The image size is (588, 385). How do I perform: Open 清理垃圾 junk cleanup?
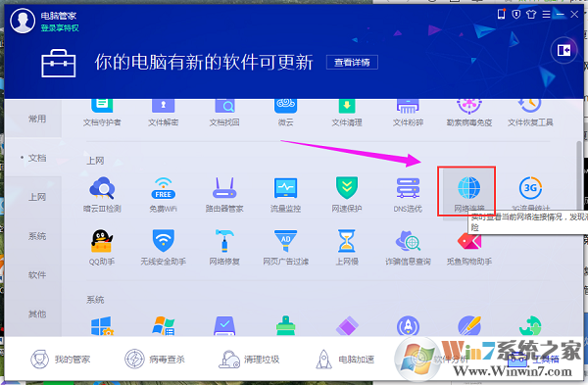(249, 360)
